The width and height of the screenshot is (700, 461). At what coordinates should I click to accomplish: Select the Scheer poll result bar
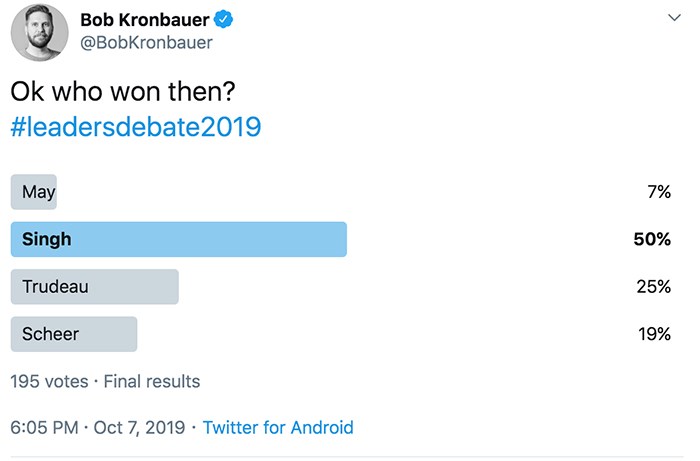point(74,334)
